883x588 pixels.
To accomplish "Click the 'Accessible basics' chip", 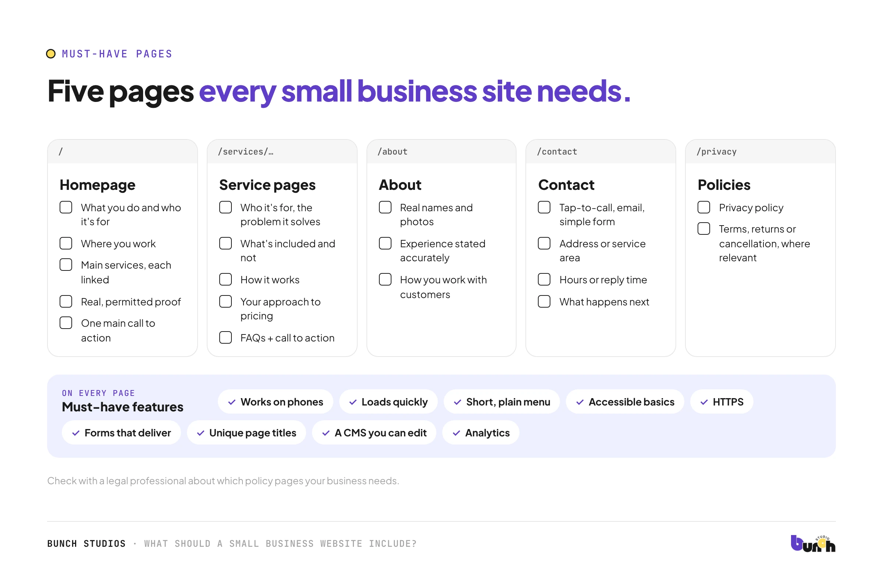I will pyautogui.click(x=625, y=402).
